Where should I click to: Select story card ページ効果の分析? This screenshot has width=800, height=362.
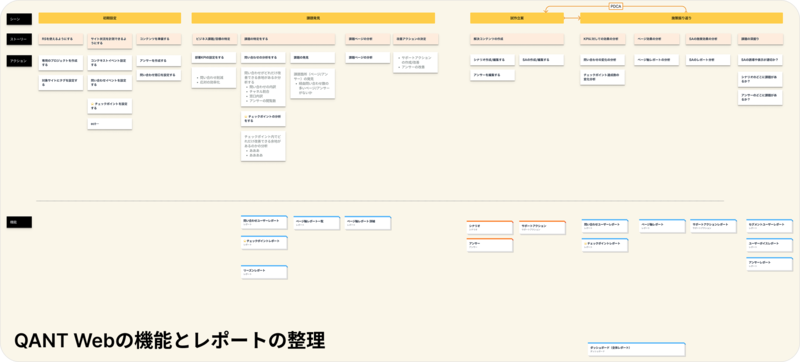pos(657,39)
